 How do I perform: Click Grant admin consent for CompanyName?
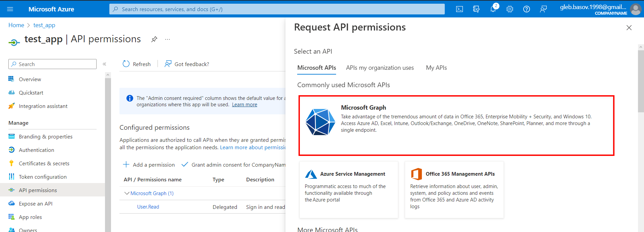[x=233, y=165]
